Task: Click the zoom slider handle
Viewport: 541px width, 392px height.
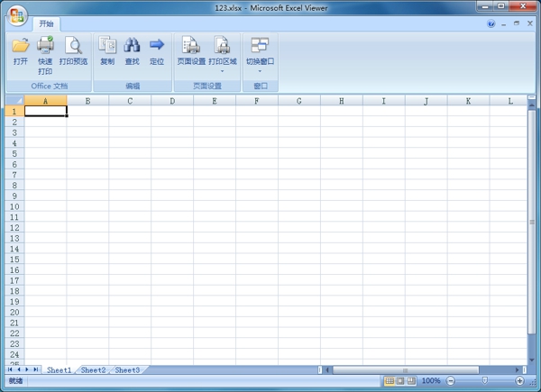Action: (485, 381)
